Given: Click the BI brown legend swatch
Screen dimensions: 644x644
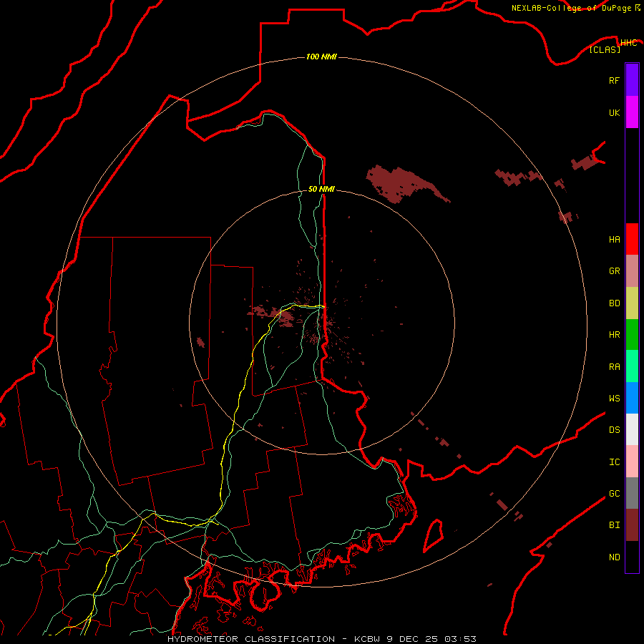Looking at the screenshot, I should click(632, 525).
